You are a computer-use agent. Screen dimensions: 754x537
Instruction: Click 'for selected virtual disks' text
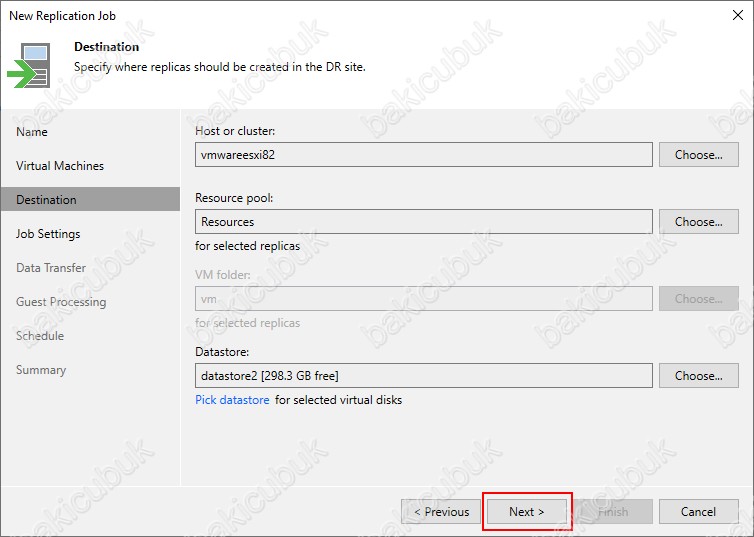pos(339,400)
